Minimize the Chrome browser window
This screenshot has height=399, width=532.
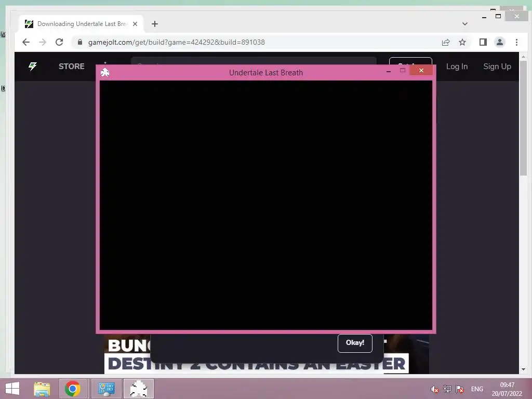484,17
